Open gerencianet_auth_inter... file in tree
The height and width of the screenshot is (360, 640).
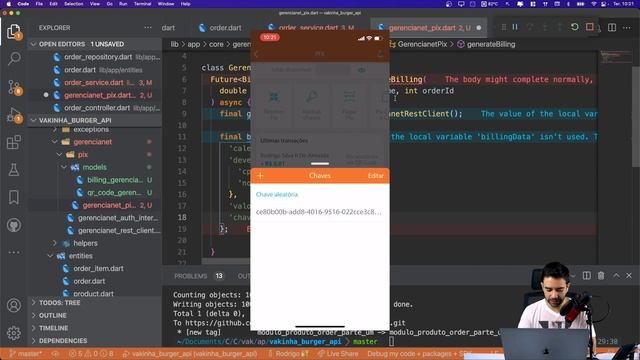tap(118, 218)
